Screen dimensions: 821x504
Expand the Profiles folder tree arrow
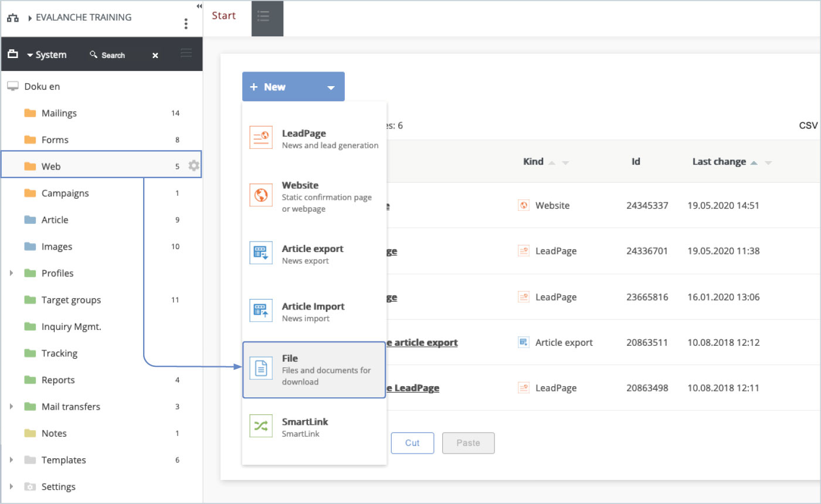point(12,273)
